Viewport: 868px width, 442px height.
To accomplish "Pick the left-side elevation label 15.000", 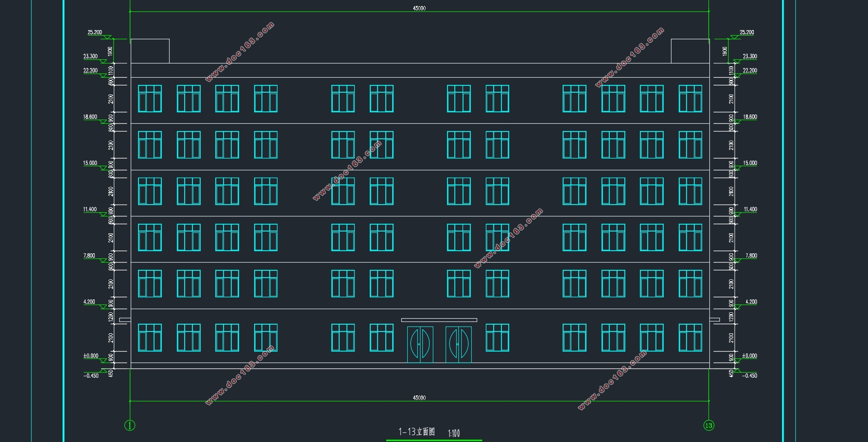I will point(90,163).
